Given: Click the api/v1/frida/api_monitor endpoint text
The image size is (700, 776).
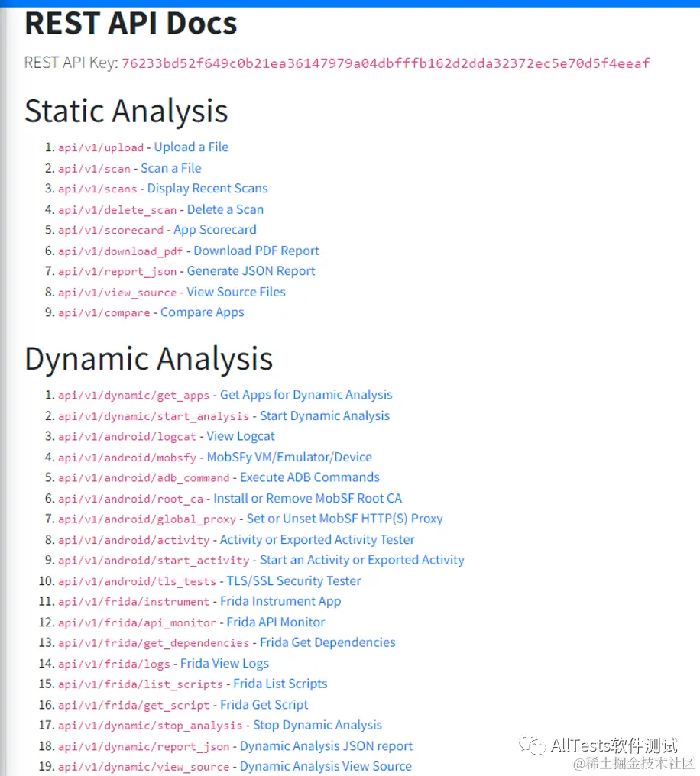Looking at the screenshot, I should point(137,622).
